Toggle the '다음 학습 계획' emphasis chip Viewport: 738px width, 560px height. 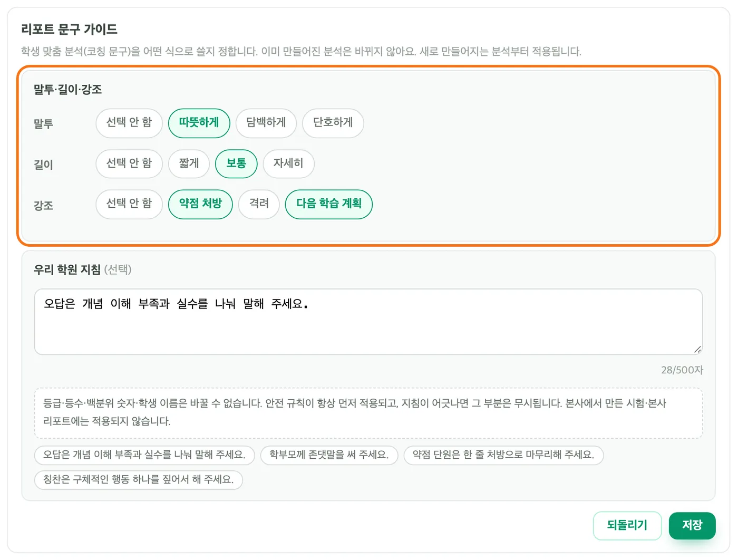click(329, 204)
